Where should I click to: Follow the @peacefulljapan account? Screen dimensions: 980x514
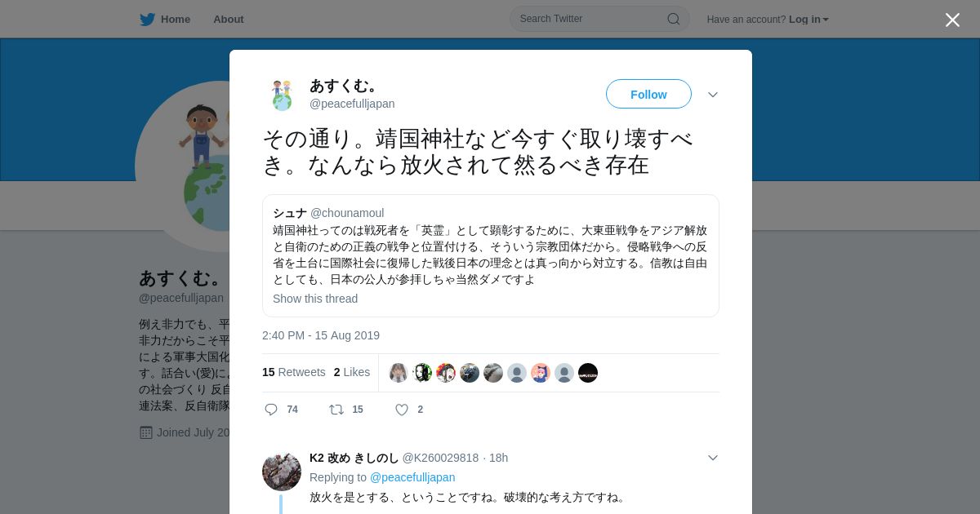coord(648,94)
